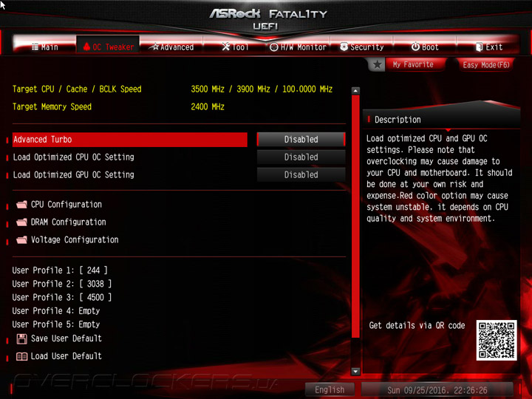Image resolution: width=532 pixels, height=399 pixels.
Task: Click the scrollbar down arrow
Action: tap(355, 371)
